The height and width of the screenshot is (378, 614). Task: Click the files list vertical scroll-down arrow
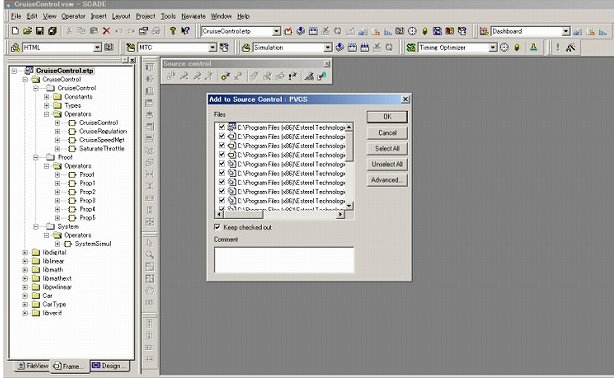coord(349,205)
